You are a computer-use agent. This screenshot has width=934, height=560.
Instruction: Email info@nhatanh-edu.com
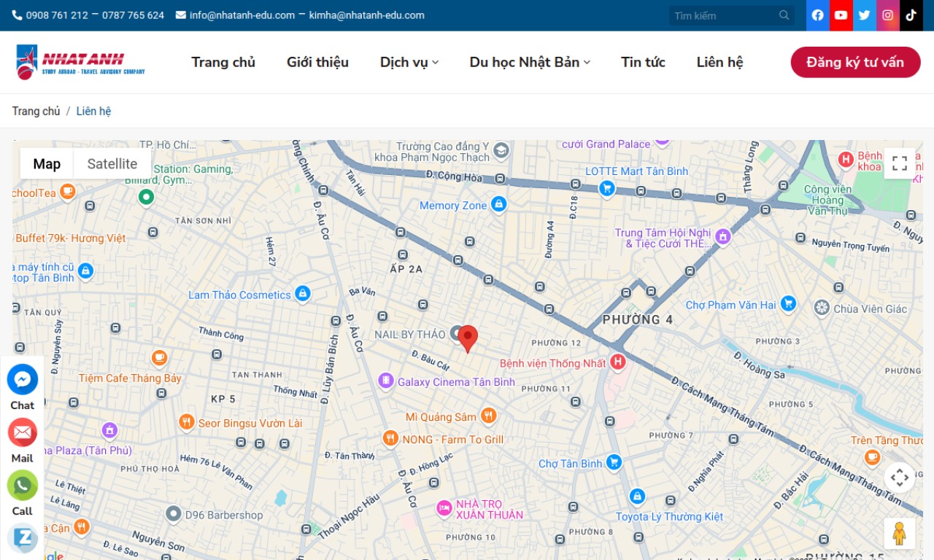[242, 15]
